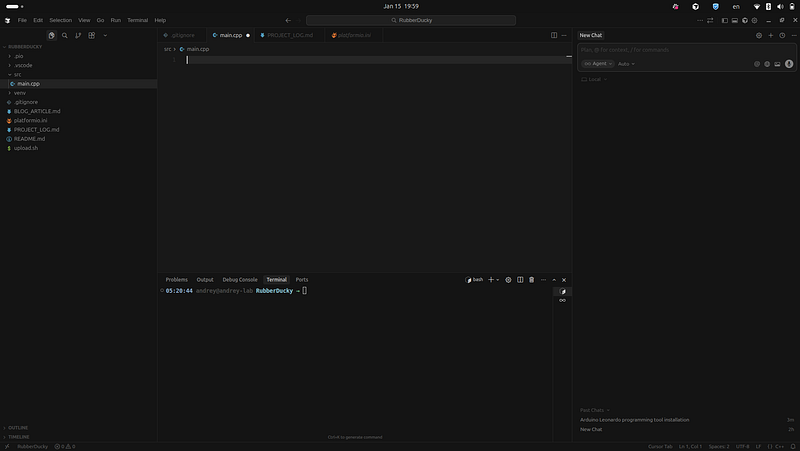Viewport: 800px width, 451px height.
Task: Open BLOG_ARTICLE.md in the file tree
Action: tap(37, 111)
